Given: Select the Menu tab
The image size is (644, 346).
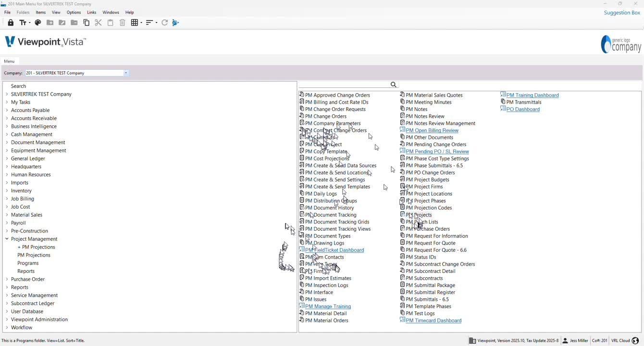Looking at the screenshot, I should tap(9, 61).
